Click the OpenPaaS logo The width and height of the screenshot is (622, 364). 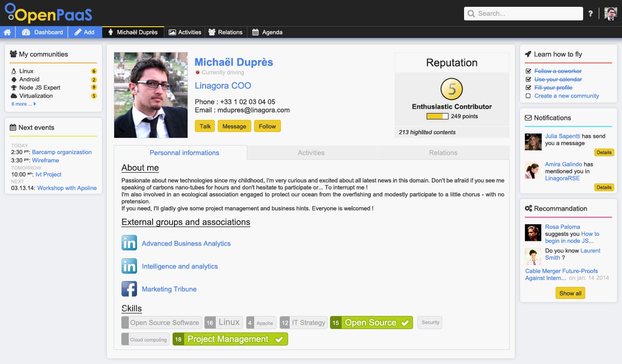pos(48,13)
